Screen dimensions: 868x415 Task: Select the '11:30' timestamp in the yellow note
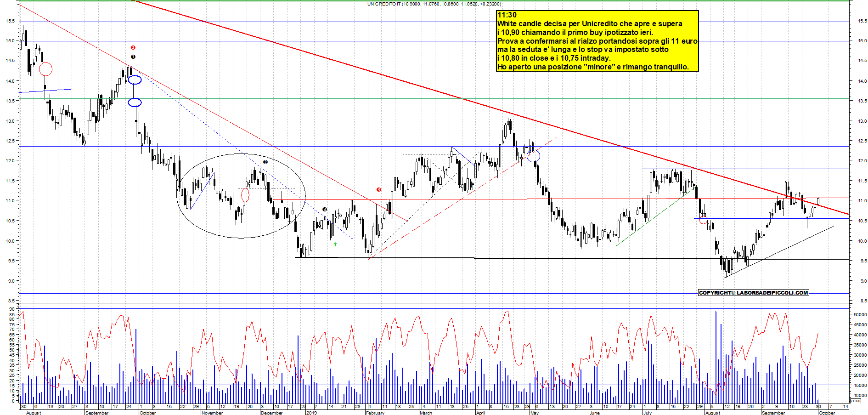pyautogui.click(x=507, y=15)
